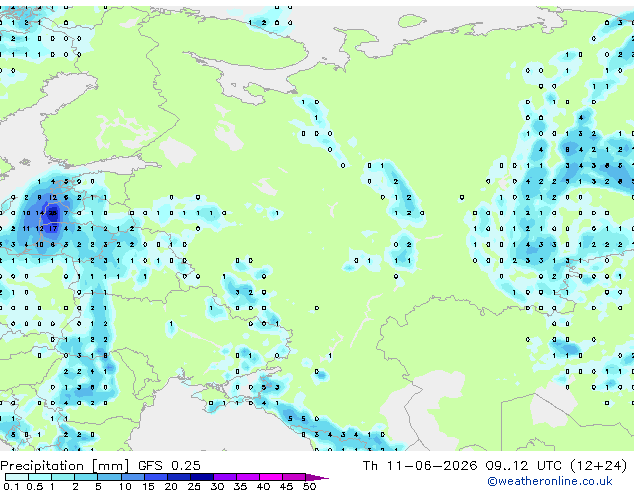
Task: Click the over-50 arrow tip on legend
Action: click(x=317, y=477)
